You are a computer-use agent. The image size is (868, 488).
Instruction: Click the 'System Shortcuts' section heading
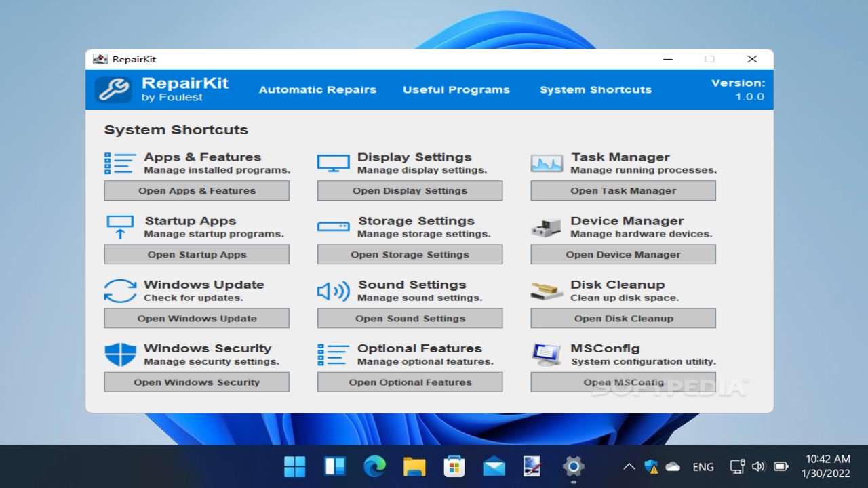coord(176,129)
